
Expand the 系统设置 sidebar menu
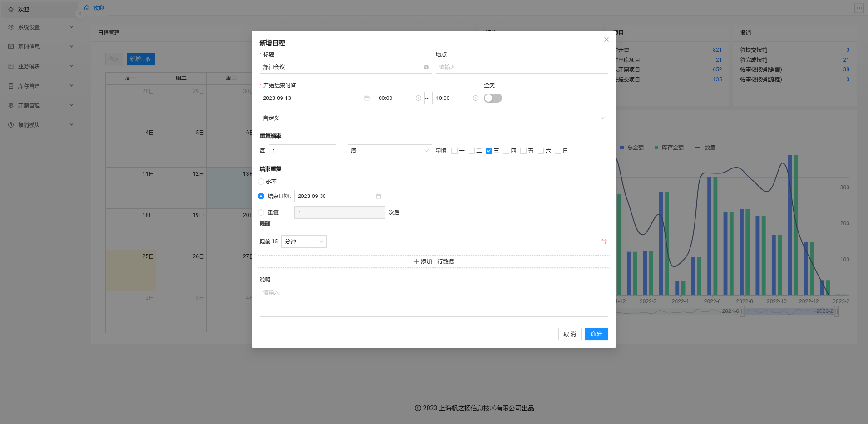40,27
